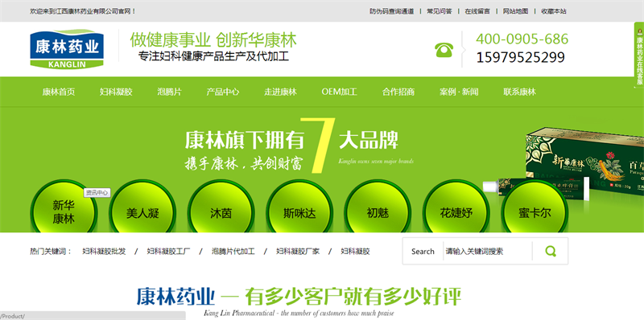Focus the 请输入关键词搜索 input field
Viewport: 644px width, 320px height.
[488, 251]
